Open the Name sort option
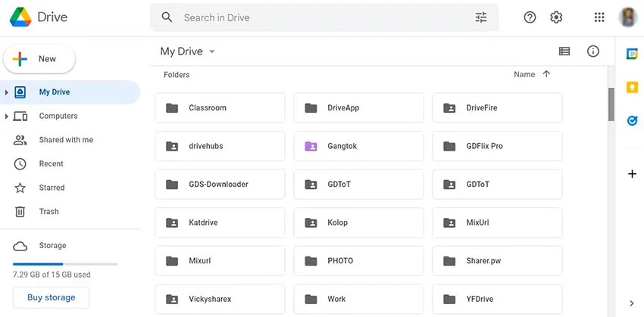The width and height of the screenshot is (644, 317). (x=524, y=74)
